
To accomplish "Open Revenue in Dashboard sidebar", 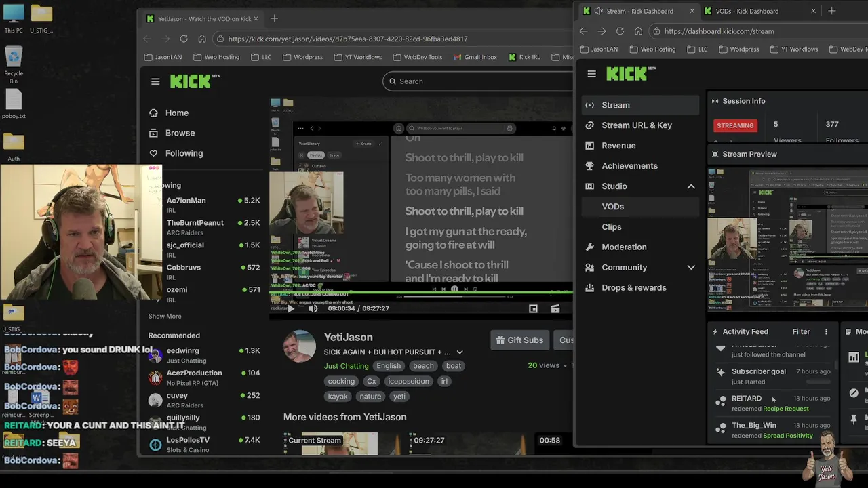I will pos(640,146).
